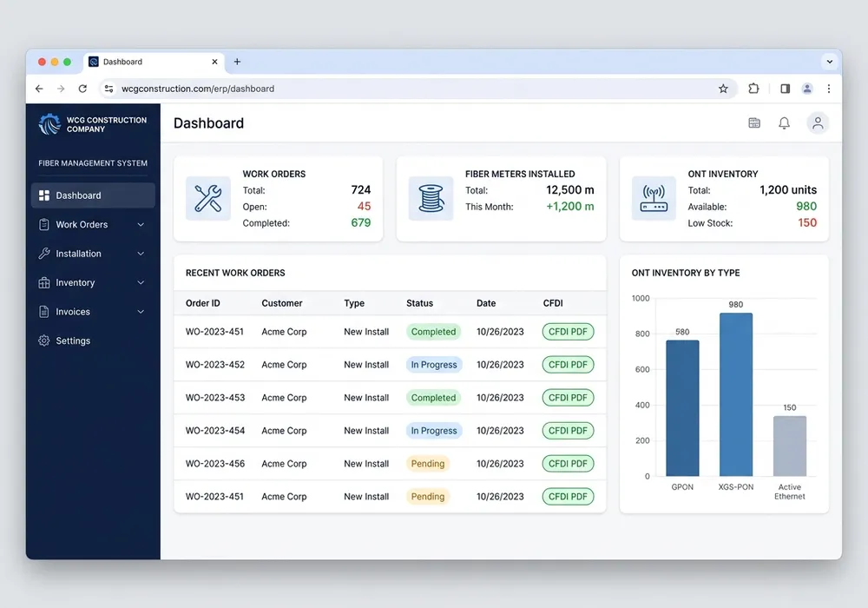Open the user profile avatar in header
The image size is (868, 608).
817,123
